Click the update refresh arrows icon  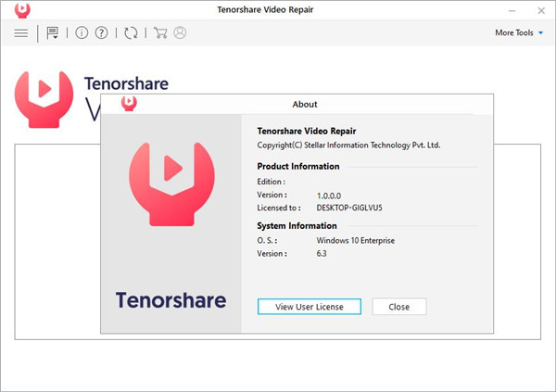[131, 33]
